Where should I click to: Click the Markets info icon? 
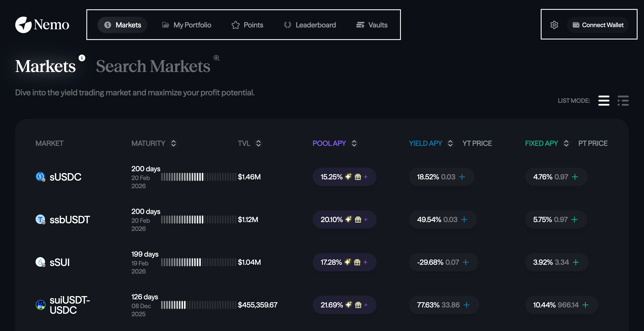[x=82, y=58]
